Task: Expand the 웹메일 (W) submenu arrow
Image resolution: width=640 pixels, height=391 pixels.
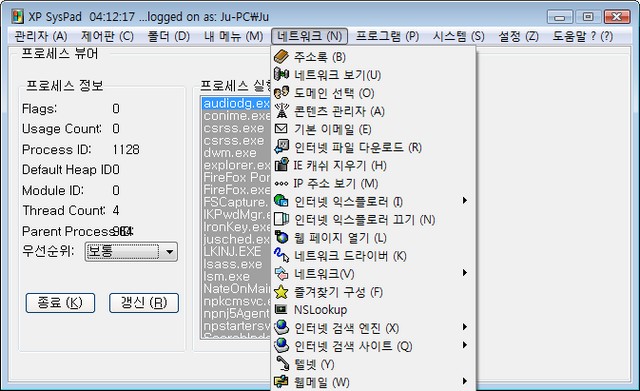Action: pos(464,381)
